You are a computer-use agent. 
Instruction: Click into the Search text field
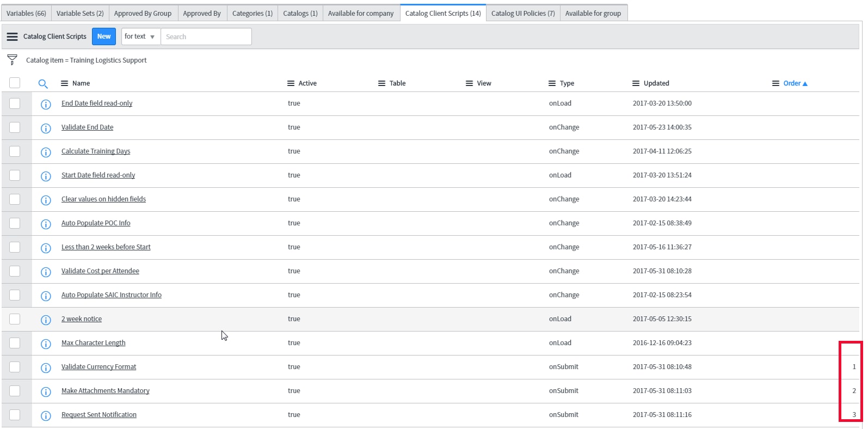206,36
